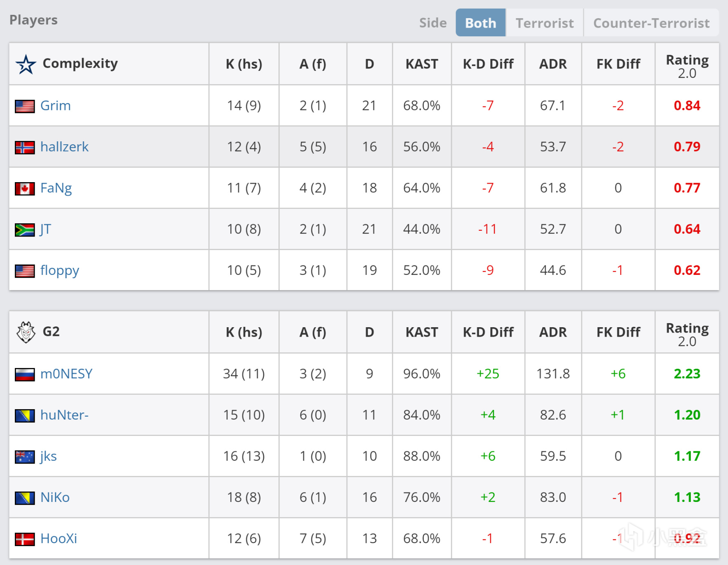Viewport: 728px width, 565px height.
Task: Click the Norwegian flag beside hallzerk
Action: (24, 147)
